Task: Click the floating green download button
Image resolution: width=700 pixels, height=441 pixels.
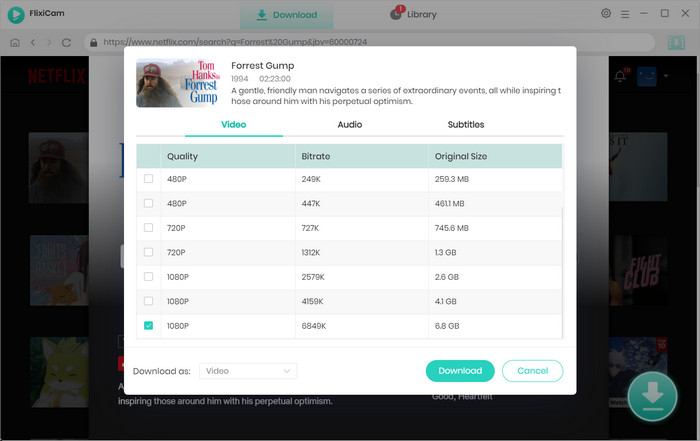Action: (652, 396)
